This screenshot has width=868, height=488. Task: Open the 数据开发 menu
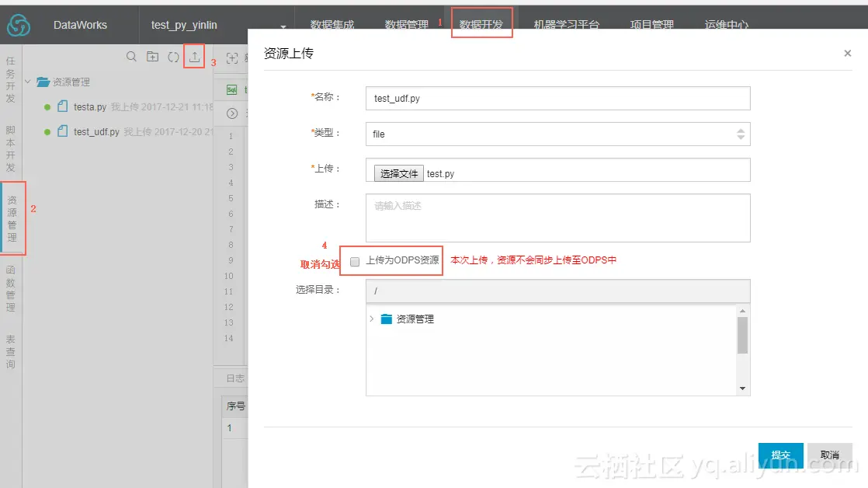pos(481,25)
